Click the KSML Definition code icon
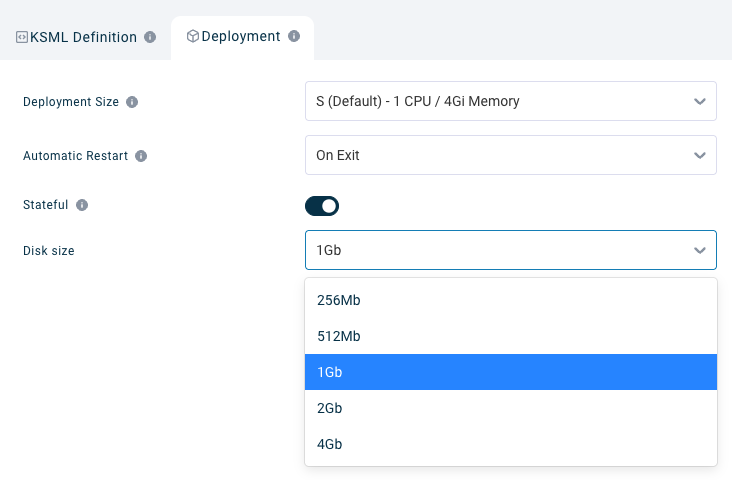The image size is (732, 480). (21, 37)
